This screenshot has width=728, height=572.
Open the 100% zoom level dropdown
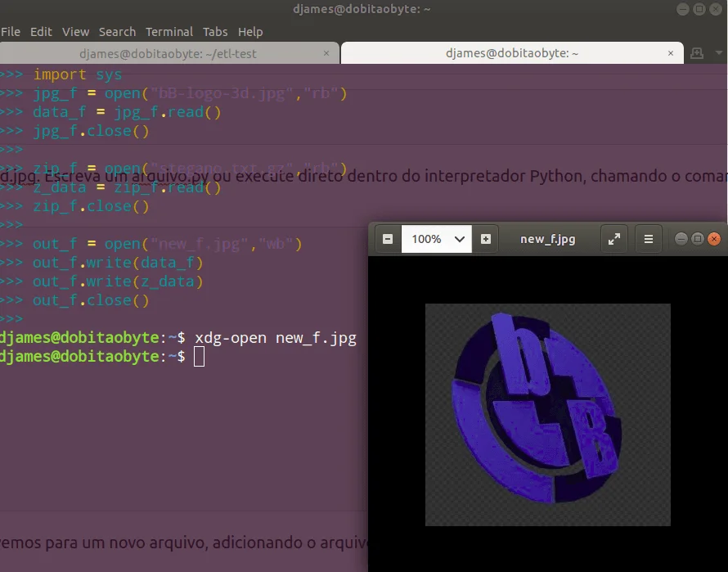click(437, 239)
